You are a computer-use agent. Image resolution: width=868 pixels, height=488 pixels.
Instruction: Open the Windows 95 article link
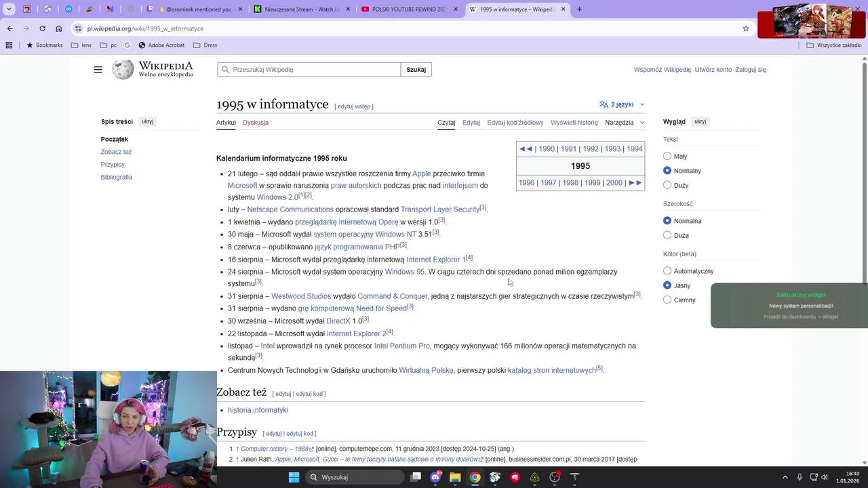point(405,272)
